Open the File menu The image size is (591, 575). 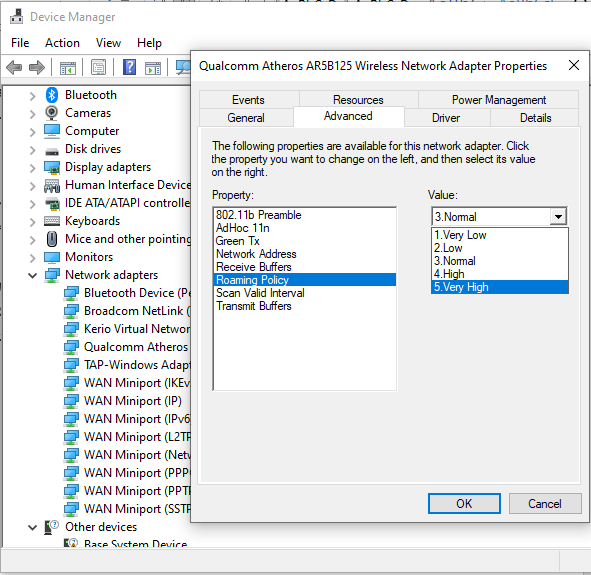point(20,43)
